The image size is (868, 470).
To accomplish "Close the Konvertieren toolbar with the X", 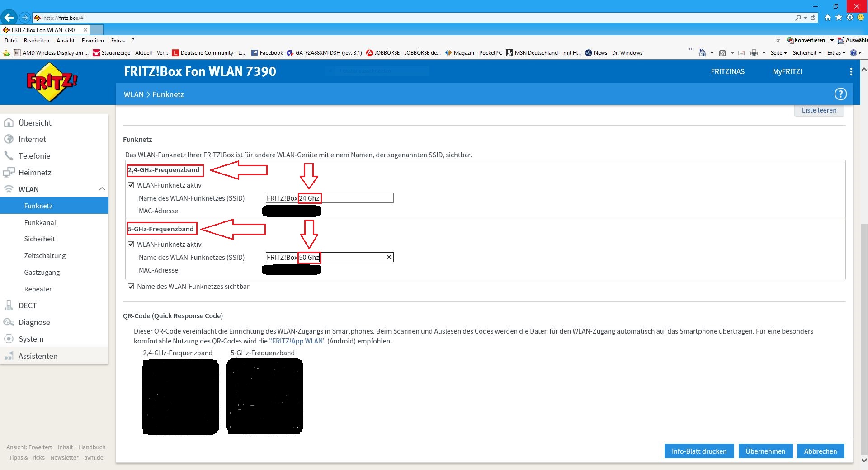I will pos(778,41).
